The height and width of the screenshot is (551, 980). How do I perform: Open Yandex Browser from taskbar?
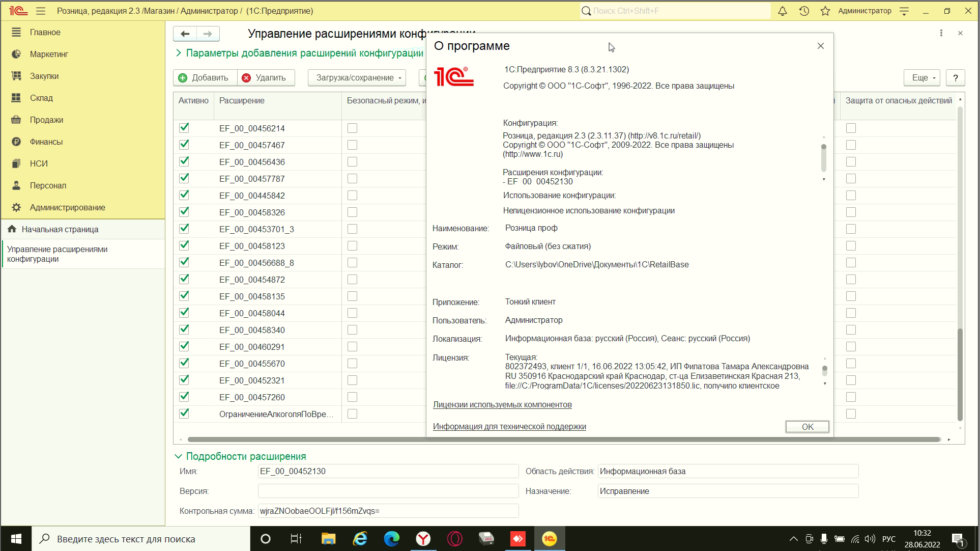tap(423, 539)
